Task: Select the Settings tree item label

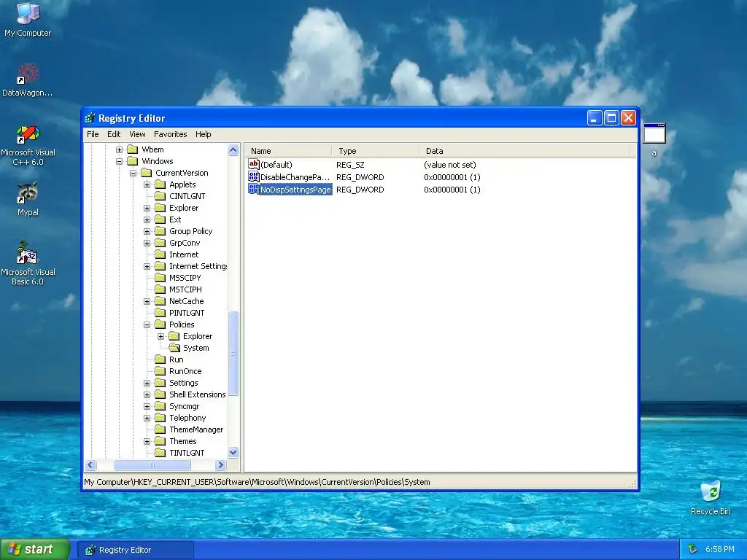Action: click(183, 383)
